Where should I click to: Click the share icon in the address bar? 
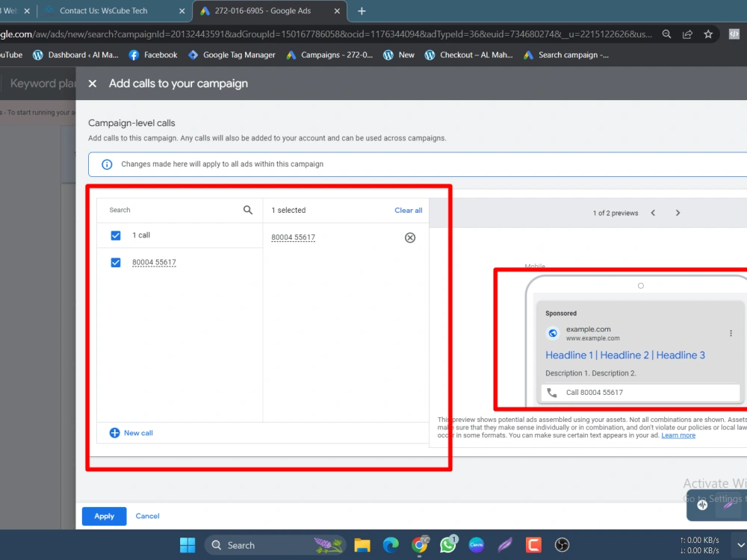coord(687,34)
